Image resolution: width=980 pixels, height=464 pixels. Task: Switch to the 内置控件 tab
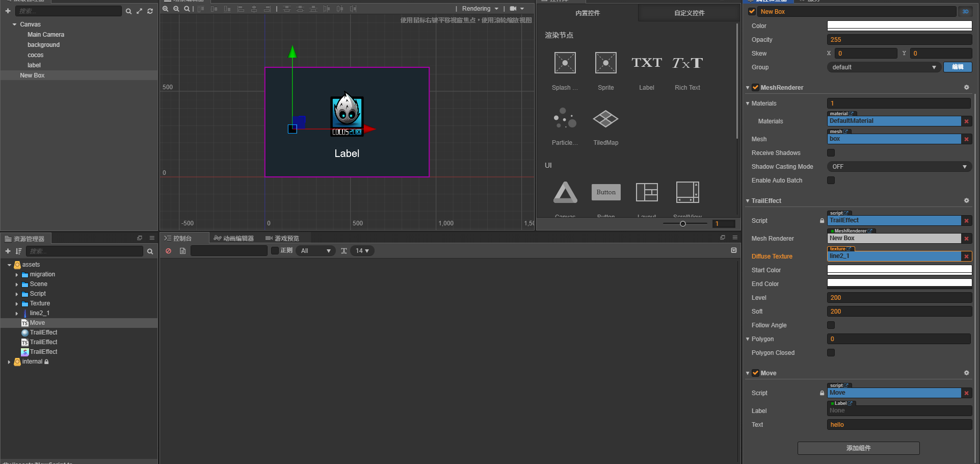pyautogui.click(x=588, y=13)
